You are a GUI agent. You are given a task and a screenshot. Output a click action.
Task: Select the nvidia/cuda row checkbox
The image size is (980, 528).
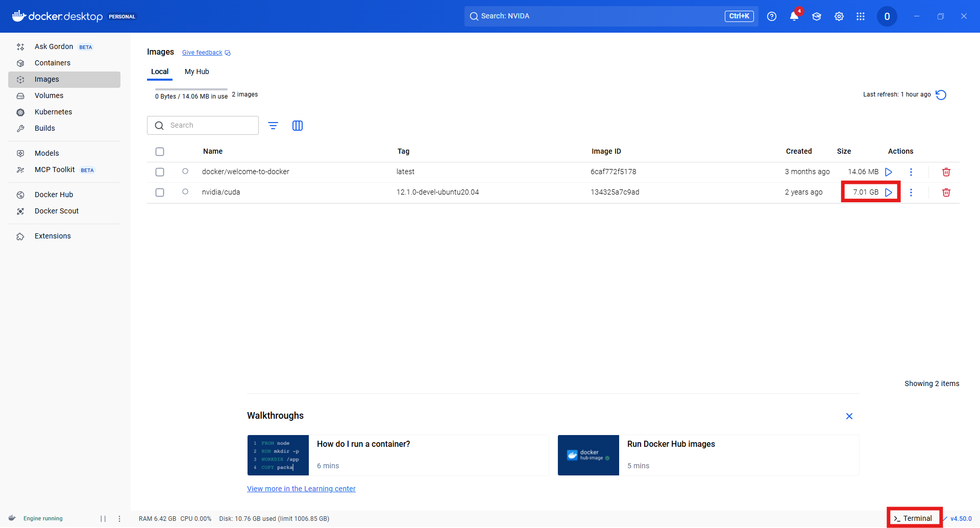pos(160,193)
